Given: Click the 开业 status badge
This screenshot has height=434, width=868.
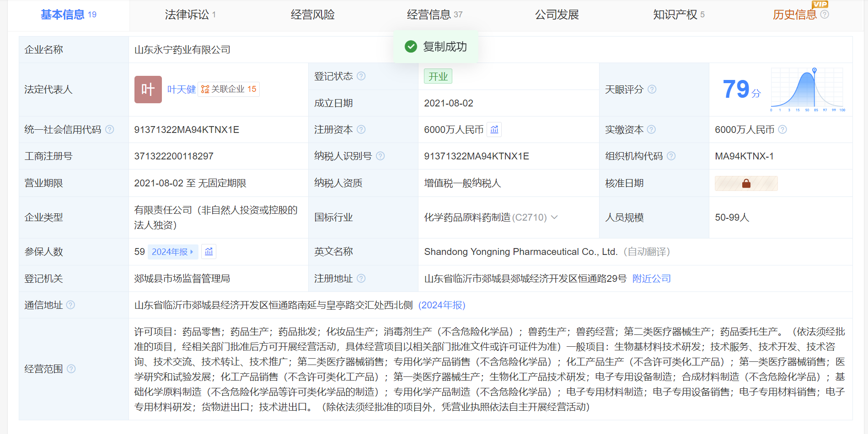Looking at the screenshot, I should point(438,76).
